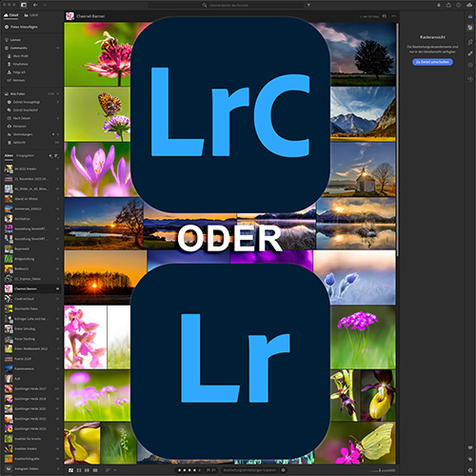Expand the Nach Datum chevron
The width and height of the screenshot is (476, 476).
point(57,118)
